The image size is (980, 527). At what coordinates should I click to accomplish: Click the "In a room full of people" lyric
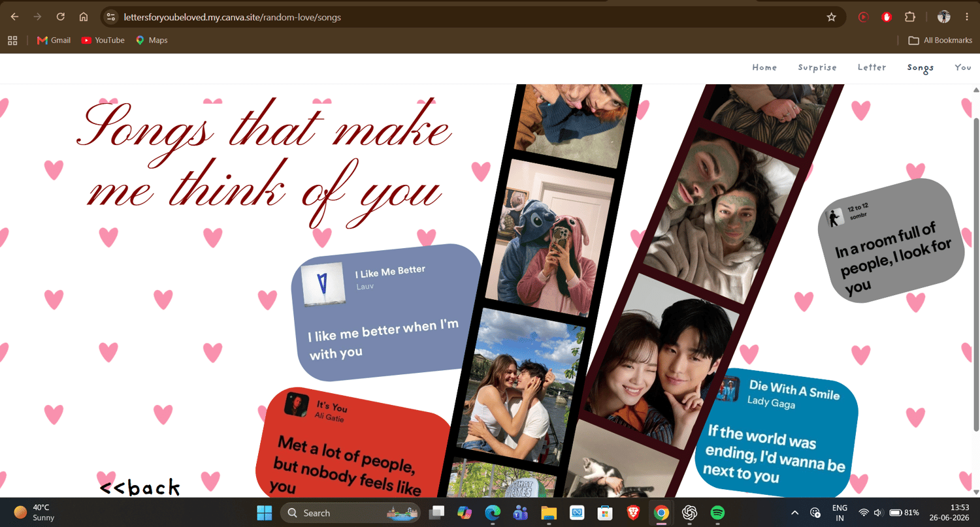coord(894,259)
